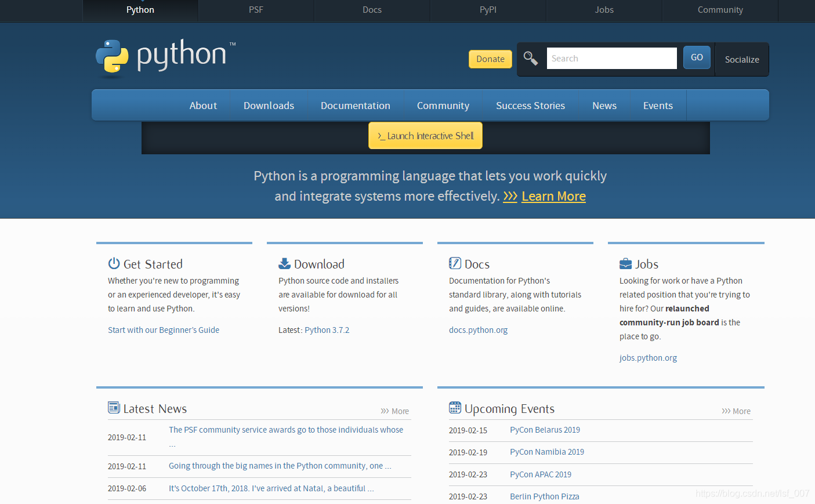The image size is (815, 504).
Task: Click the Latest News heading
Action: 155,409
